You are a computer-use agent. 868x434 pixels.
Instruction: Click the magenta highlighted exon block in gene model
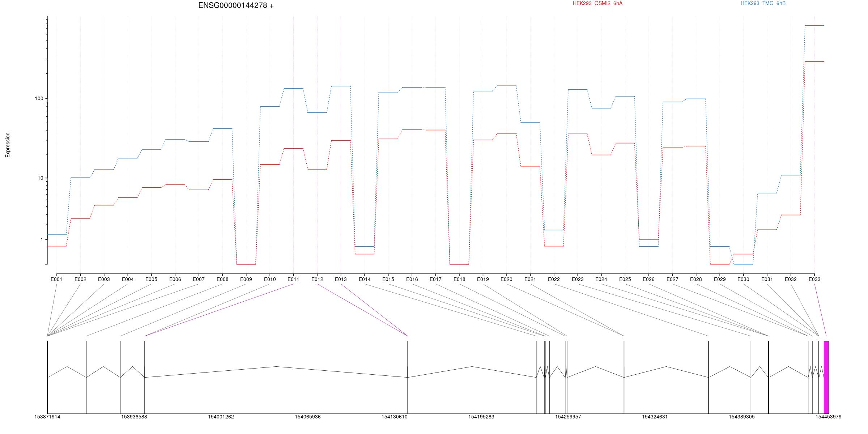[x=826, y=377]
